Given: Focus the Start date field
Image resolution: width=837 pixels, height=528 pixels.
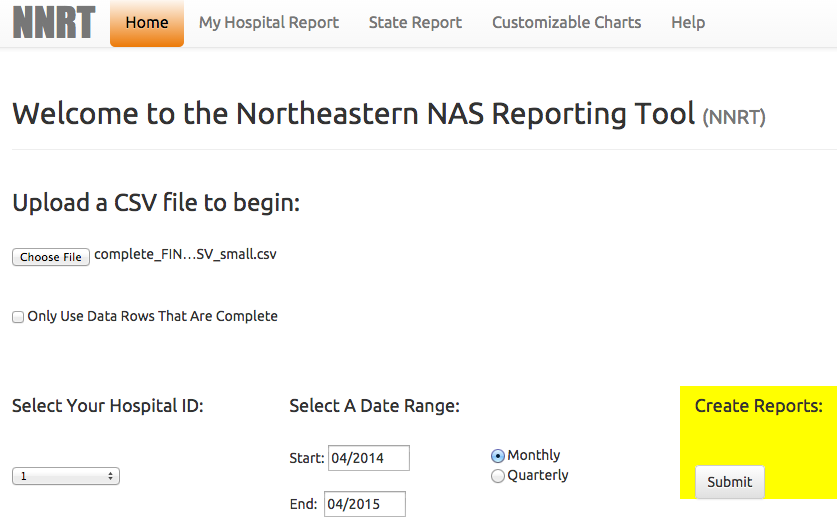Looking at the screenshot, I should [368, 458].
